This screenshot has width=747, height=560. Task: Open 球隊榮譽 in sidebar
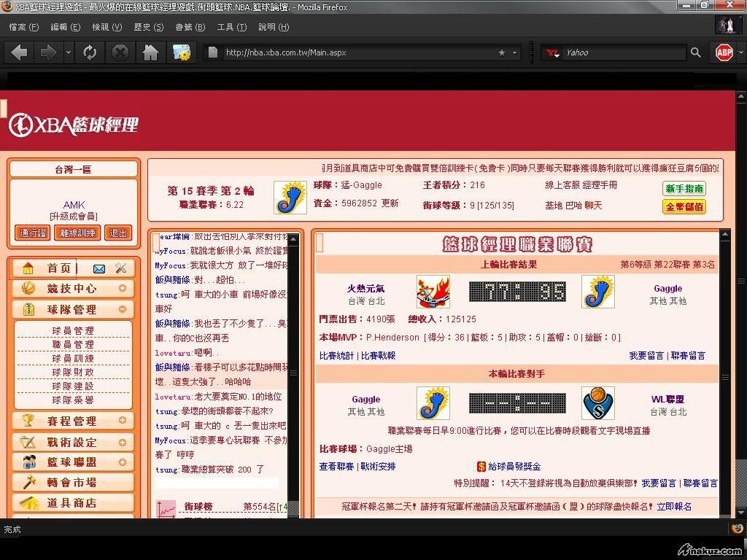(73, 400)
